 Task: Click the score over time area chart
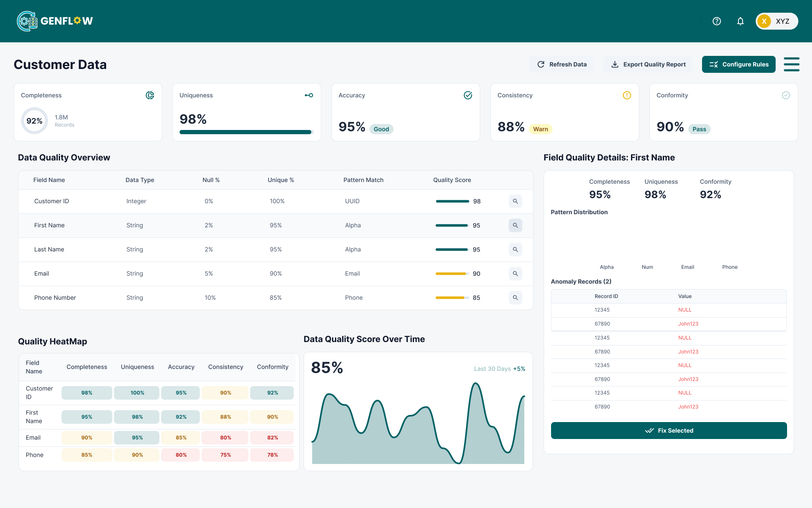(x=418, y=423)
